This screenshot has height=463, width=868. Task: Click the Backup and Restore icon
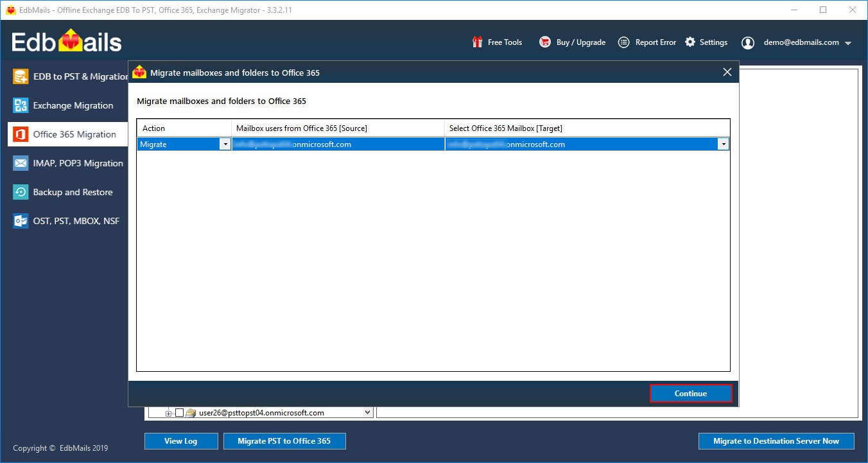21,192
